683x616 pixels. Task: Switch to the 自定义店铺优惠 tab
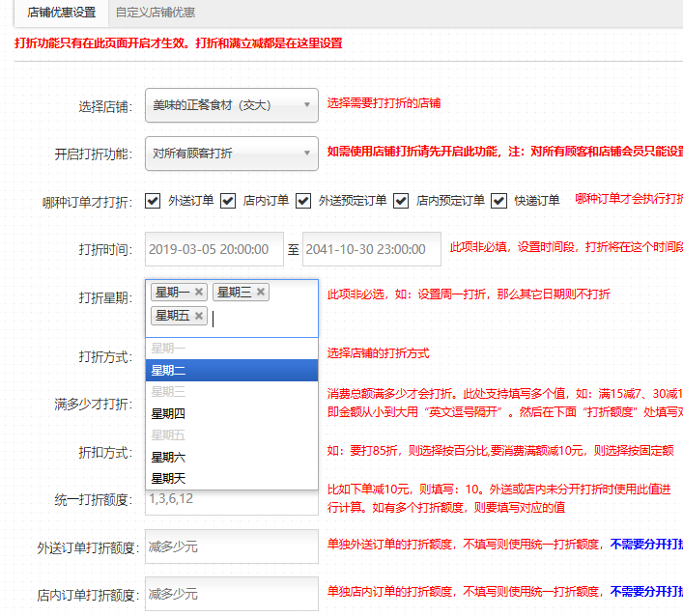(x=155, y=14)
